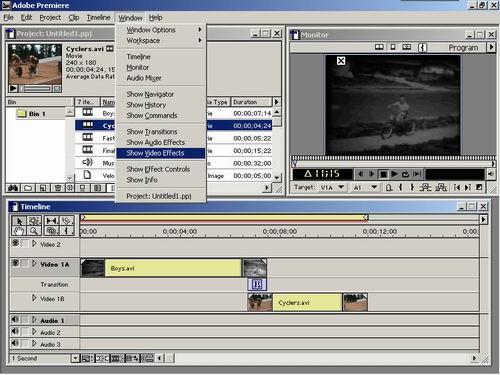Toggle the eye visibility for Video 1A track

pos(15,263)
